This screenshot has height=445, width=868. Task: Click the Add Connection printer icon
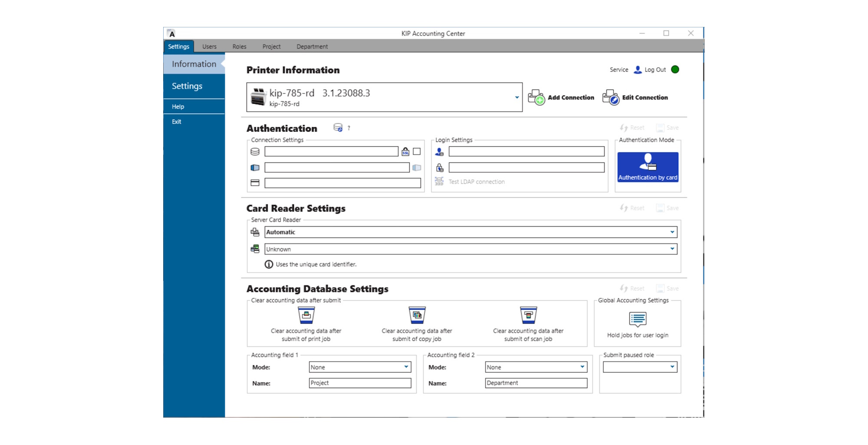click(x=536, y=97)
